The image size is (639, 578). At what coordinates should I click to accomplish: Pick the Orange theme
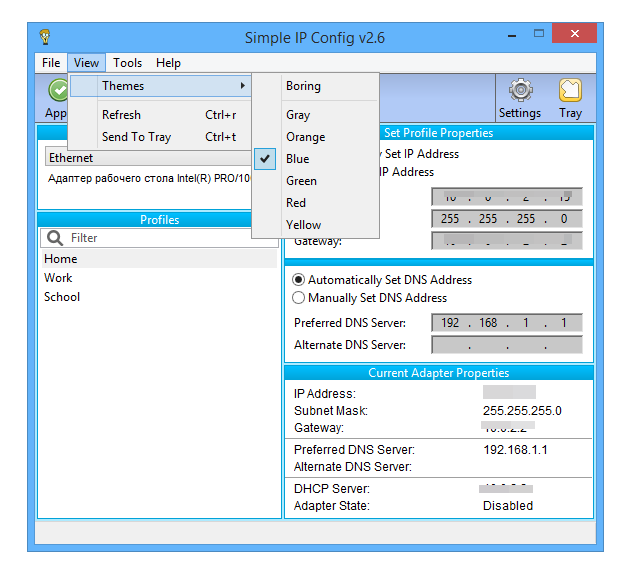[x=305, y=137]
